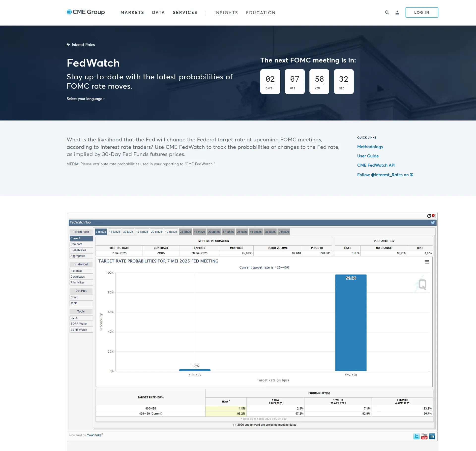Screen dimensions: 476x451
Task: Click the 1 MONTH cell showing 33,3%
Action: (x=402, y=409)
